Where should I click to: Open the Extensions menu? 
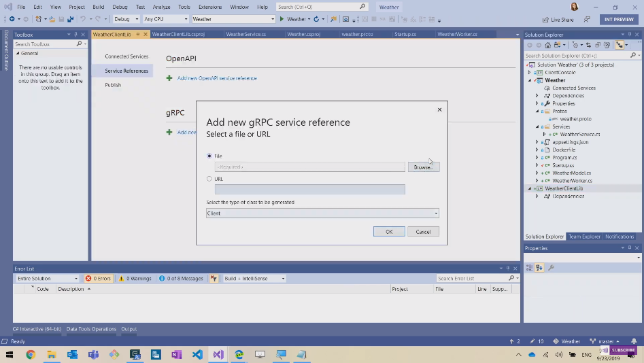[x=209, y=7]
